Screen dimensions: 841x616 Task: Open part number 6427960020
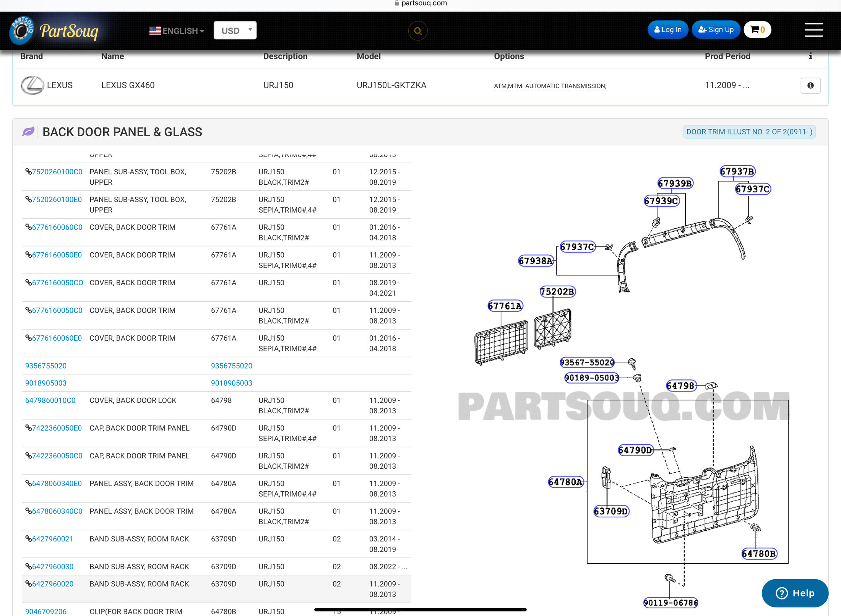point(52,583)
